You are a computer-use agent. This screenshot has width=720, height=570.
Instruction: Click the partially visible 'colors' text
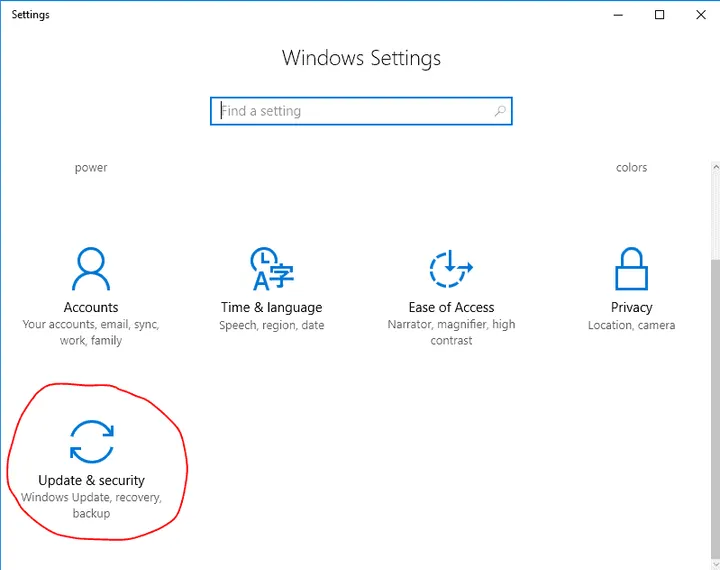pos(631,168)
